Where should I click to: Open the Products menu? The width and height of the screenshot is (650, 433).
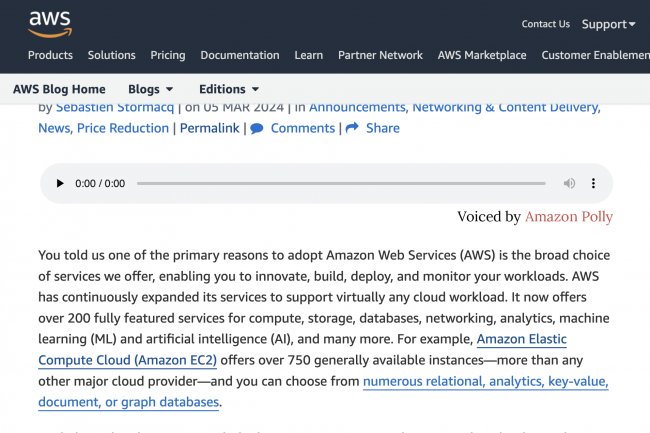click(50, 56)
